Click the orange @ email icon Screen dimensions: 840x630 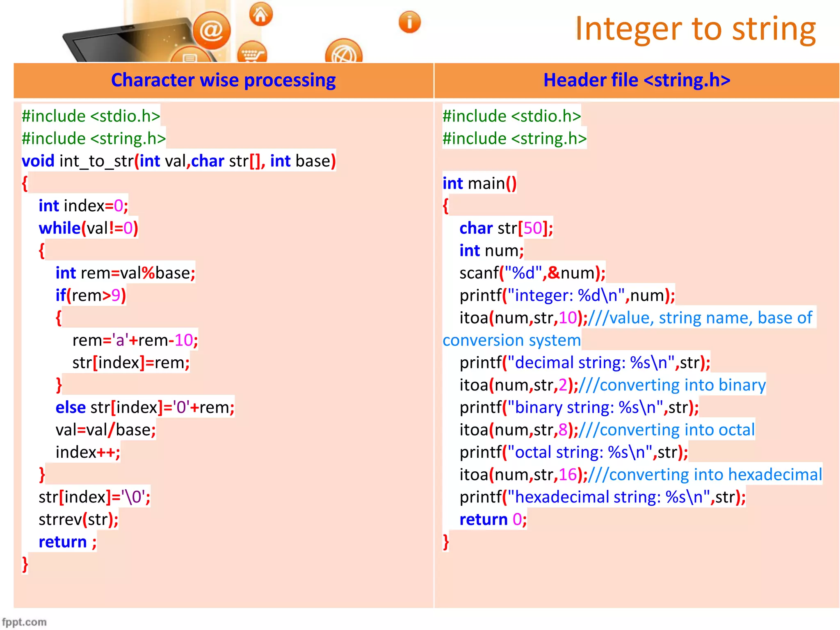coord(212,31)
